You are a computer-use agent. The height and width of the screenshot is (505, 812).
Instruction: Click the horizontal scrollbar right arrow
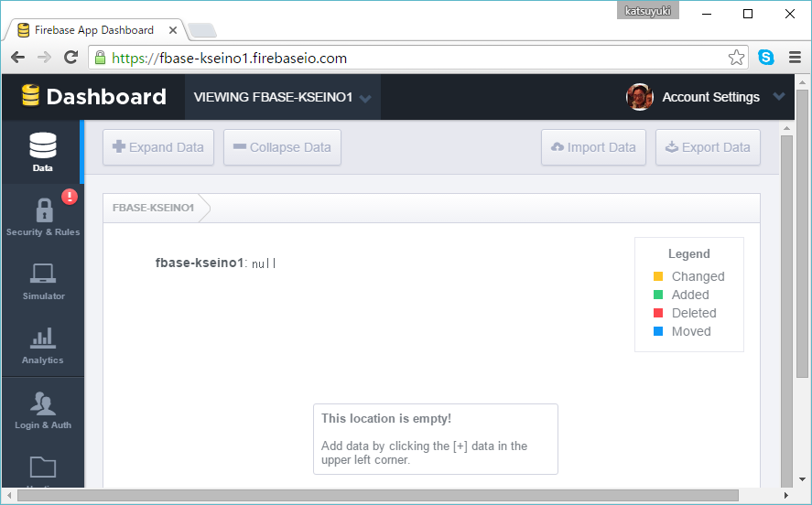(786, 496)
